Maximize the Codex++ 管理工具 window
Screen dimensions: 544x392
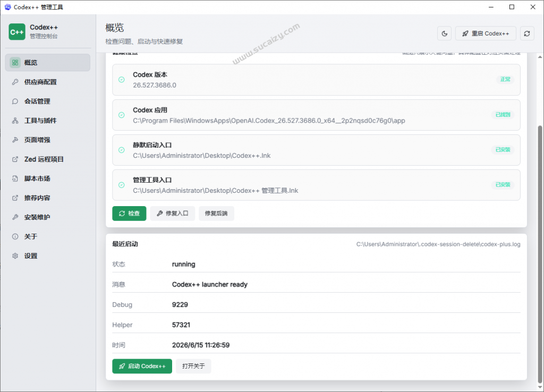tap(512, 7)
